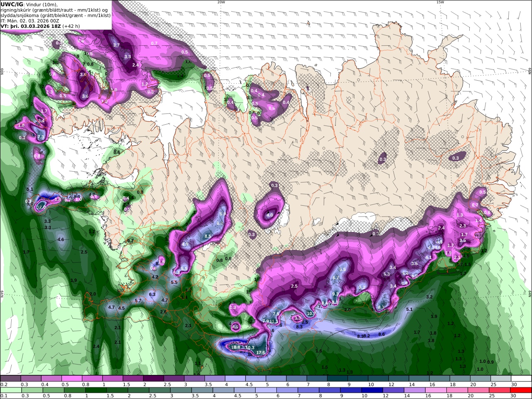Click the 11.1 value on the map

[x=274, y=322]
